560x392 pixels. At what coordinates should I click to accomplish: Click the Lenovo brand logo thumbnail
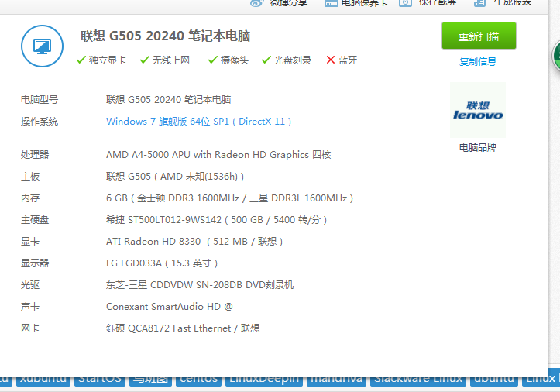click(x=478, y=110)
